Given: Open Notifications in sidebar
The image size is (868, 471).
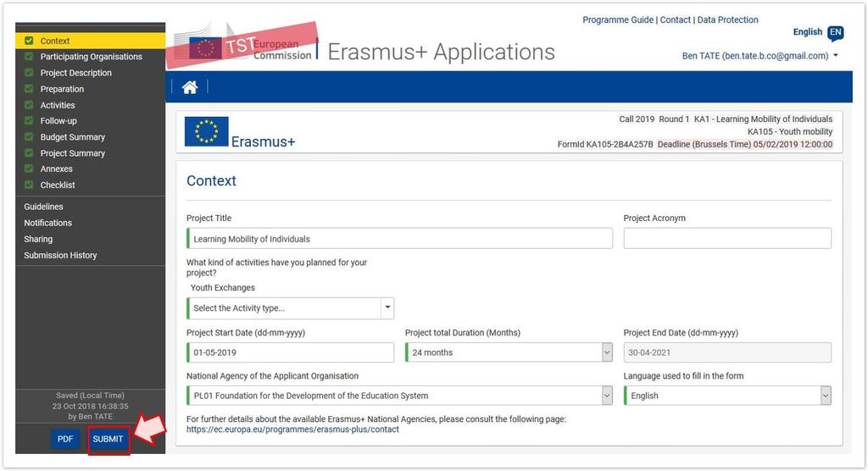Looking at the screenshot, I should pos(47,223).
